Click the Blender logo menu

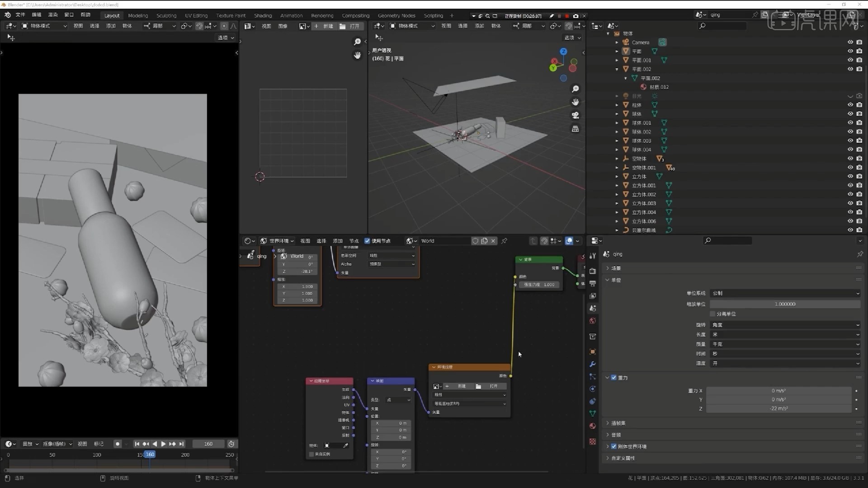[x=7, y=15]
